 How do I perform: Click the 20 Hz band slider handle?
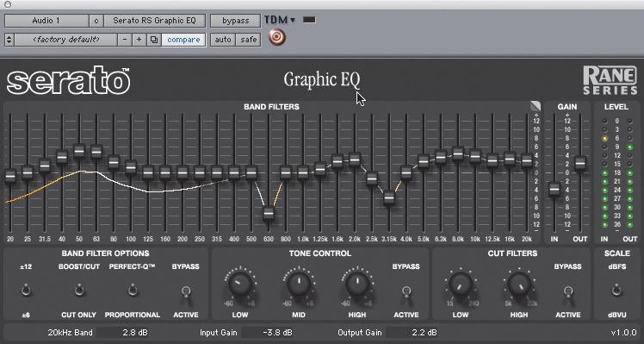(10, 176)
